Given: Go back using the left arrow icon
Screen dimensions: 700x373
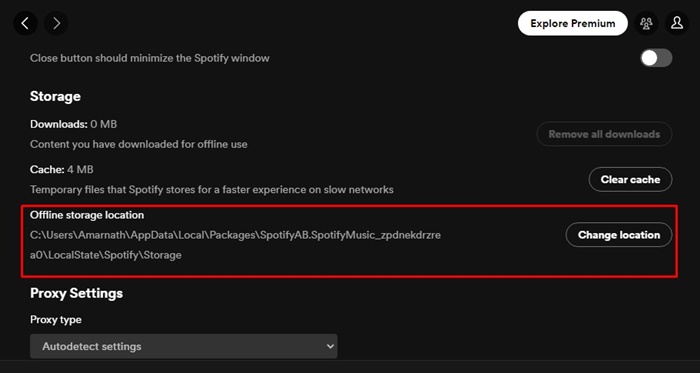Looking at the screenshot, I should [25, 23].
